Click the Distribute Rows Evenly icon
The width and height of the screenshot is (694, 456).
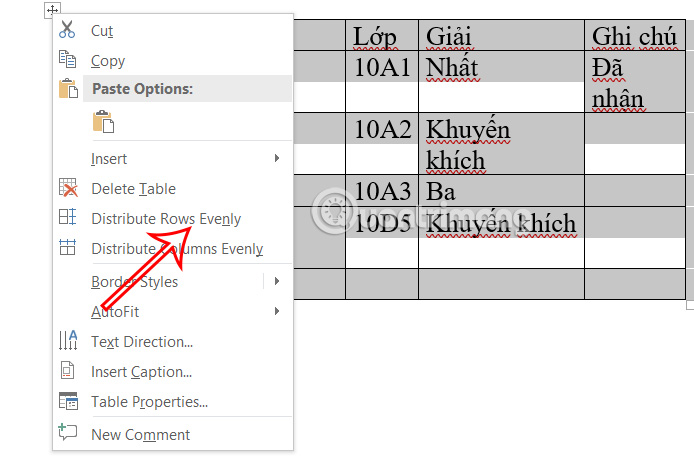[67, 217]
